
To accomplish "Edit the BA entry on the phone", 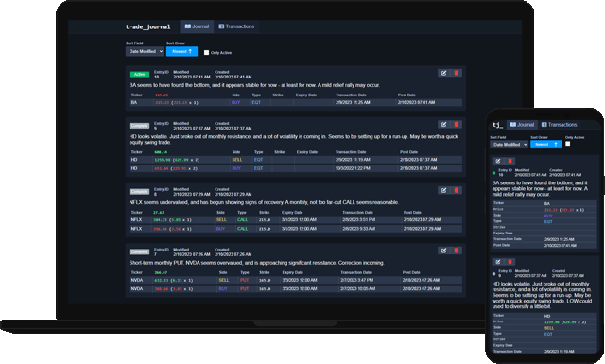I will pyautogui.click(x=498, y=161).
